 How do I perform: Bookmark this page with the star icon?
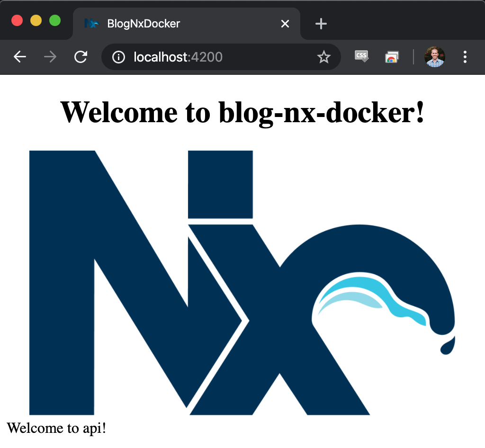pos(324,57)
